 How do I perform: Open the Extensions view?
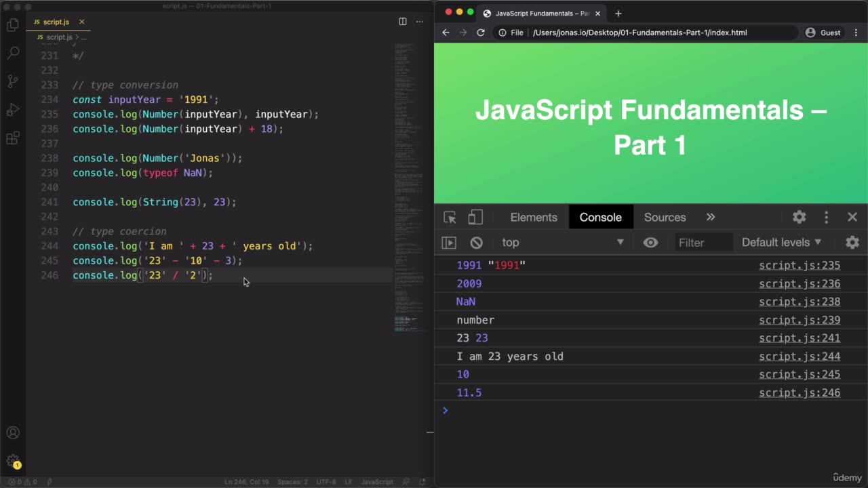pos(13,138)
